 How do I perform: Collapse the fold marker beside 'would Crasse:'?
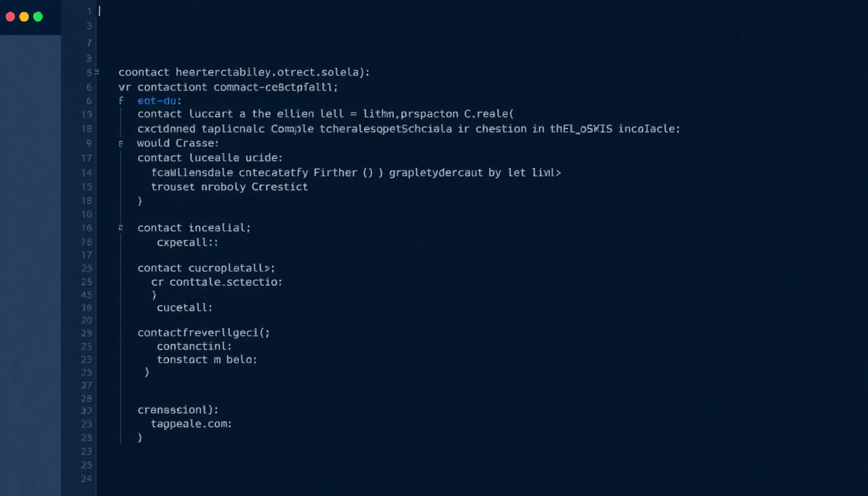point(121,143)
